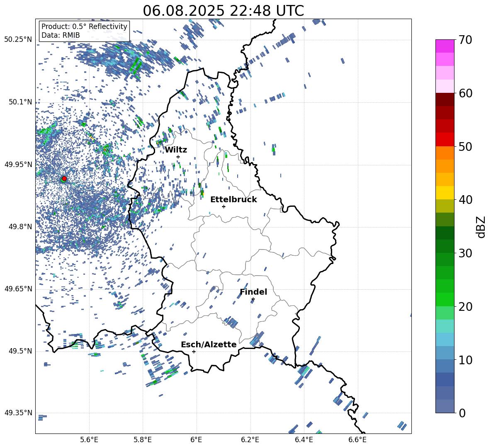Viewport: 491px width, 448px height.
Task: Click the 6.6°E longitude label
Action: (357, 440)
